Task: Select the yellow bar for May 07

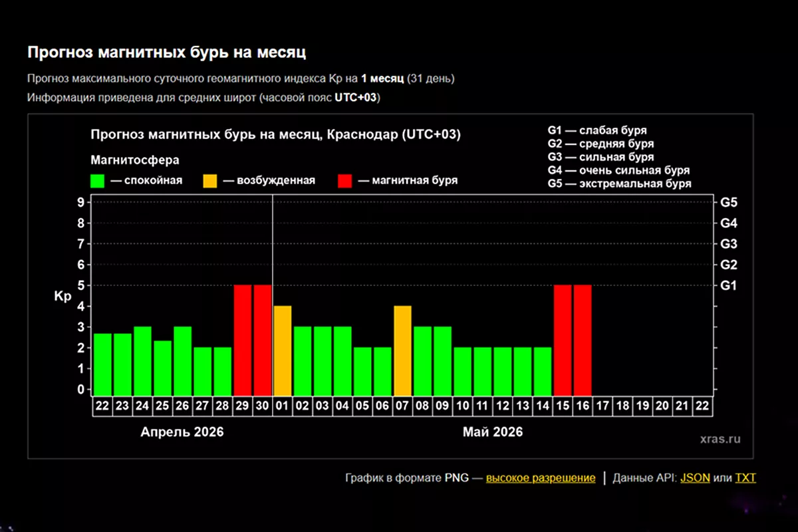Action: click(x=402, y=350)
